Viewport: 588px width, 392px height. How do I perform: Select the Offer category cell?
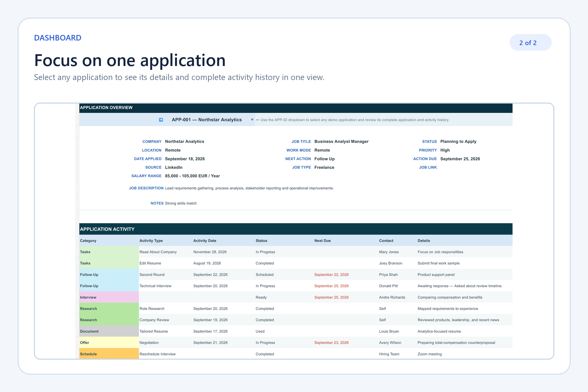point(109,343)
